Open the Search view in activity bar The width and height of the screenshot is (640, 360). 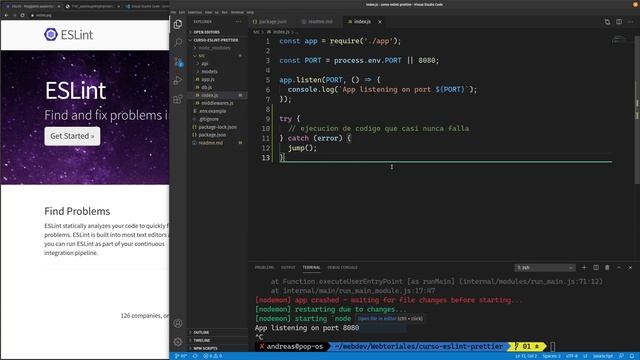178,42
